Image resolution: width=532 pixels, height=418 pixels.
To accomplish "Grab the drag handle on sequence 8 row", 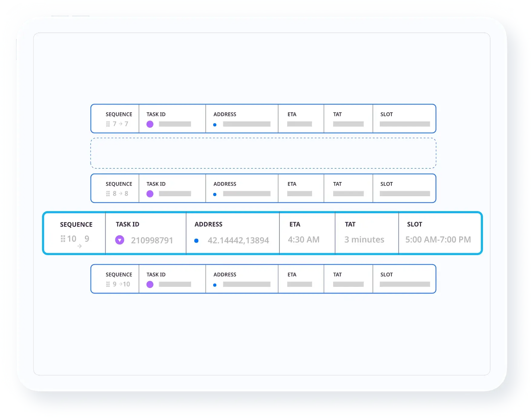I will (108, 194).
